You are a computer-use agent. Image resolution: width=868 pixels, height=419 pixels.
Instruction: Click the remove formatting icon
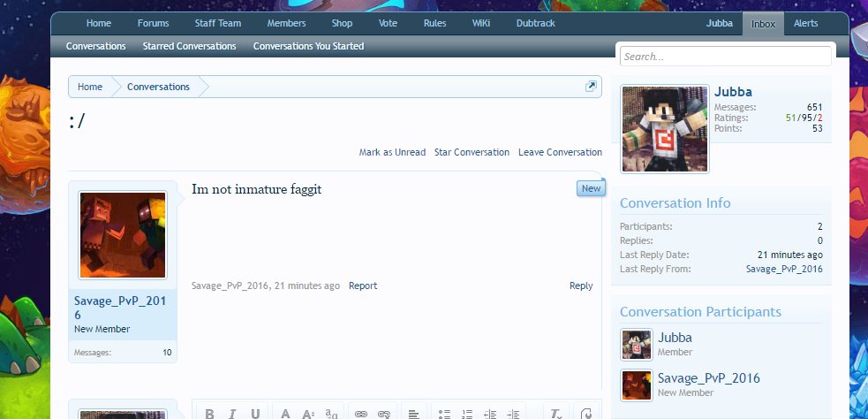tap(555, 413)
